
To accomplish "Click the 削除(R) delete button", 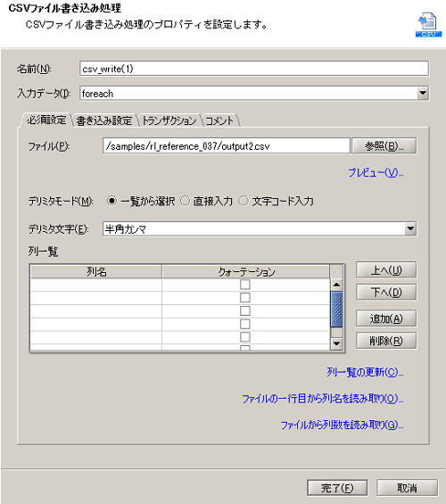I will pyautogui.click(x=386, y=341).
